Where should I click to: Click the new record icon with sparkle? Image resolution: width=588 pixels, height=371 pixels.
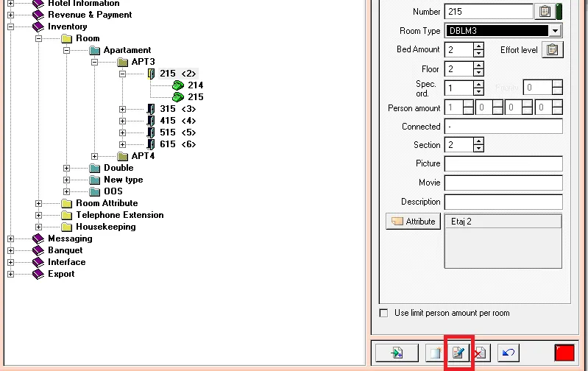tap(435, 353)
